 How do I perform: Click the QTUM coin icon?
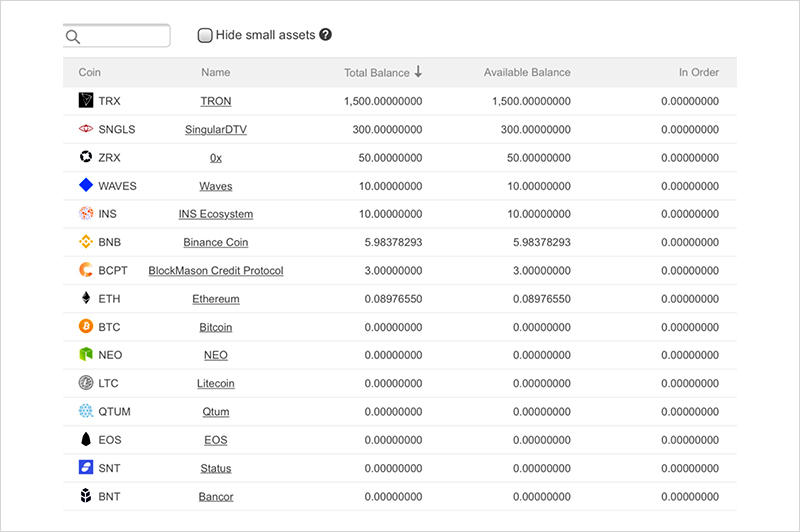click(x=86, y=411)
